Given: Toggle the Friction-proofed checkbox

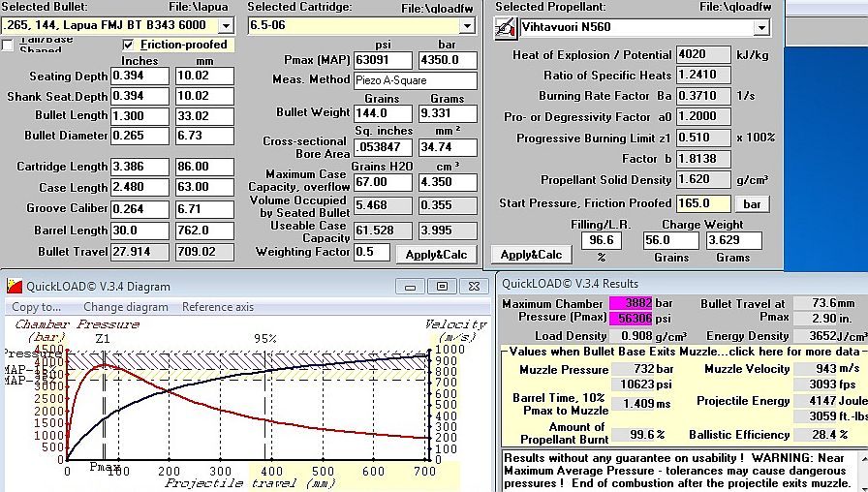Looking at the screenshot, I should point(129,45).
